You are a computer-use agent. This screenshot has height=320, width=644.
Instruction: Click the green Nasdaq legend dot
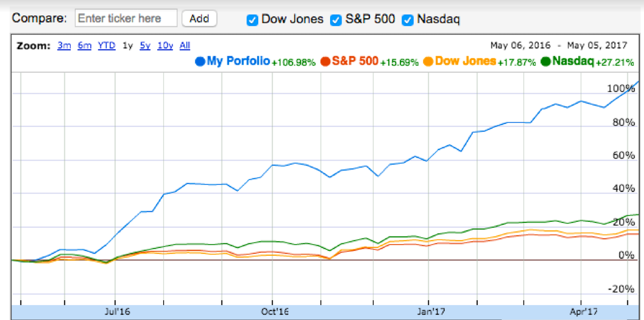click(546, 62)
